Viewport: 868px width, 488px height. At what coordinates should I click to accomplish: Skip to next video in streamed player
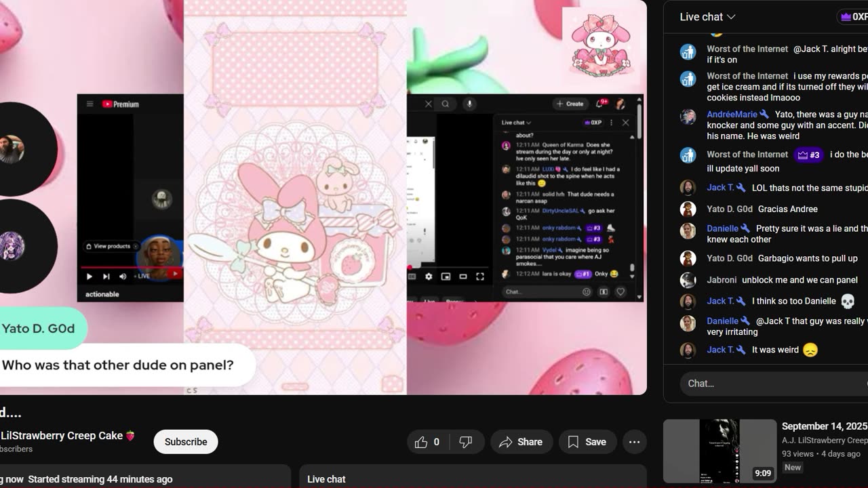coord(106,276)
